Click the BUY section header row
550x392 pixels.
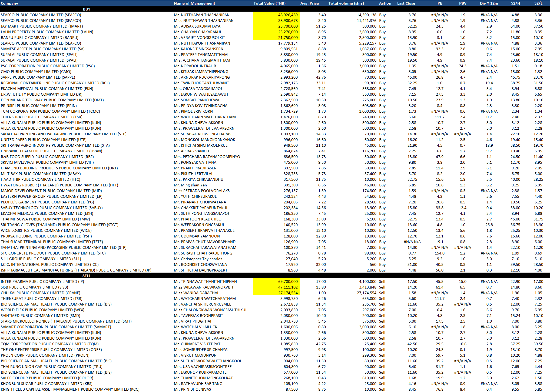[x=87, y=9]
